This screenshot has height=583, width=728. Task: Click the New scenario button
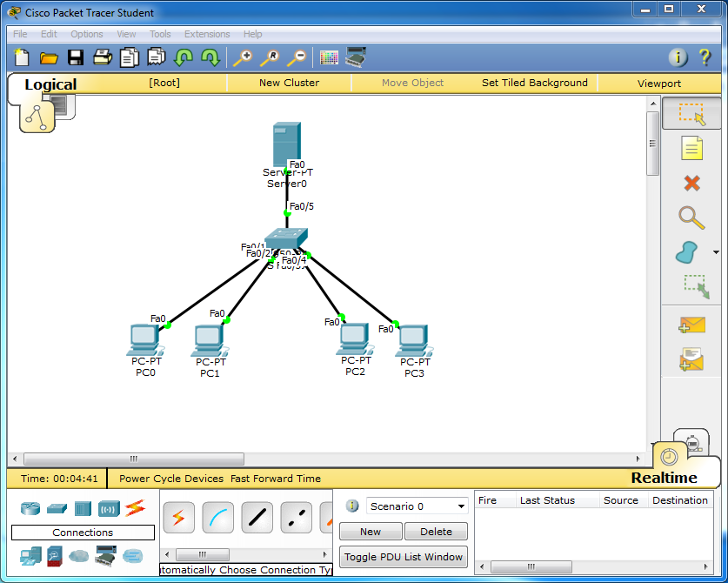[370, 531]
